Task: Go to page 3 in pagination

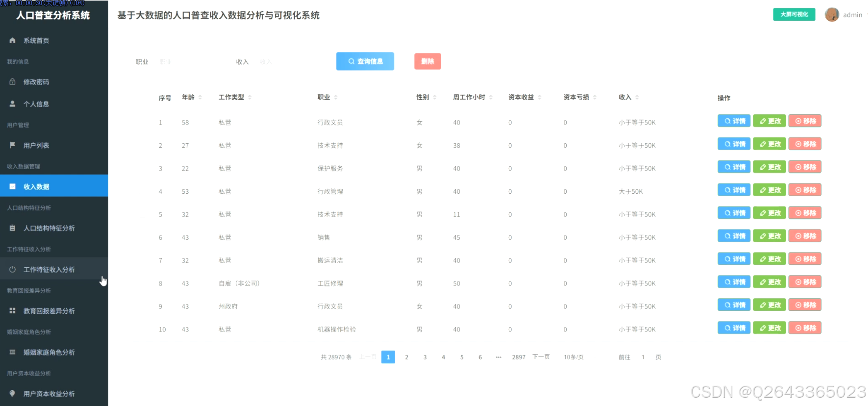Action: [425, 357]
